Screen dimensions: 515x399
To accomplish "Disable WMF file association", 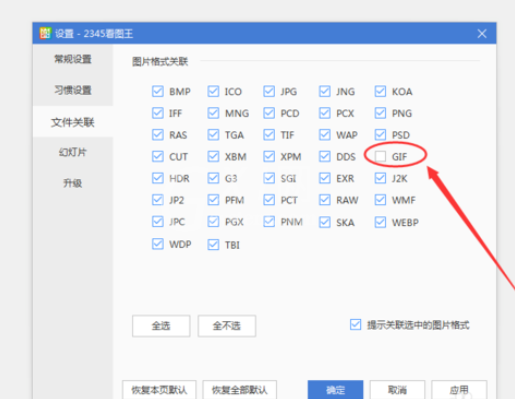I will [380, 200].
